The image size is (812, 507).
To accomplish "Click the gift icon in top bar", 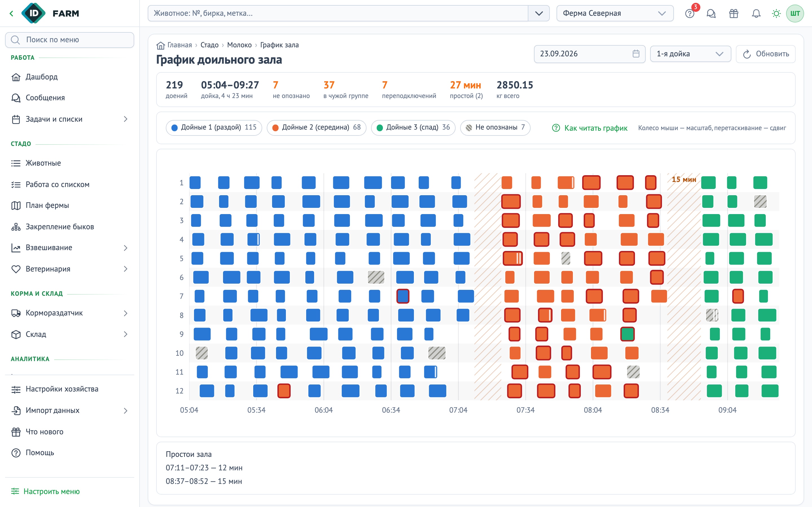I will 734,14.
